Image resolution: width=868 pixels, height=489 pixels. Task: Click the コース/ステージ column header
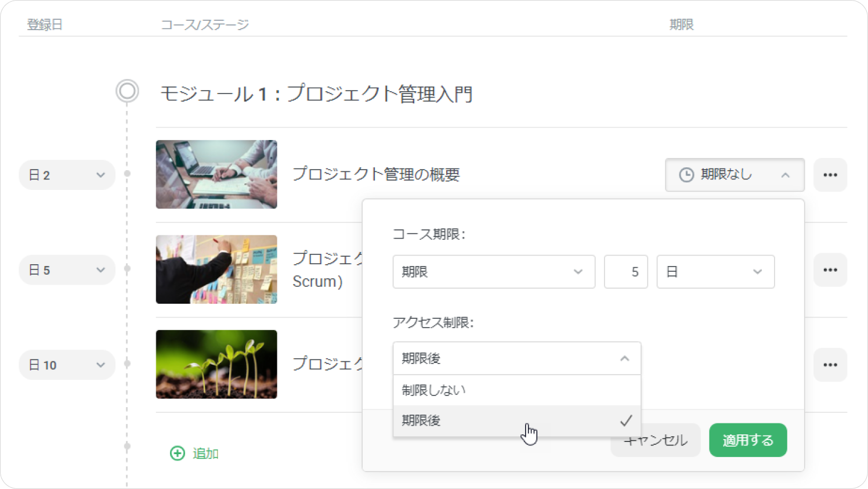click(x=205, y=24)
